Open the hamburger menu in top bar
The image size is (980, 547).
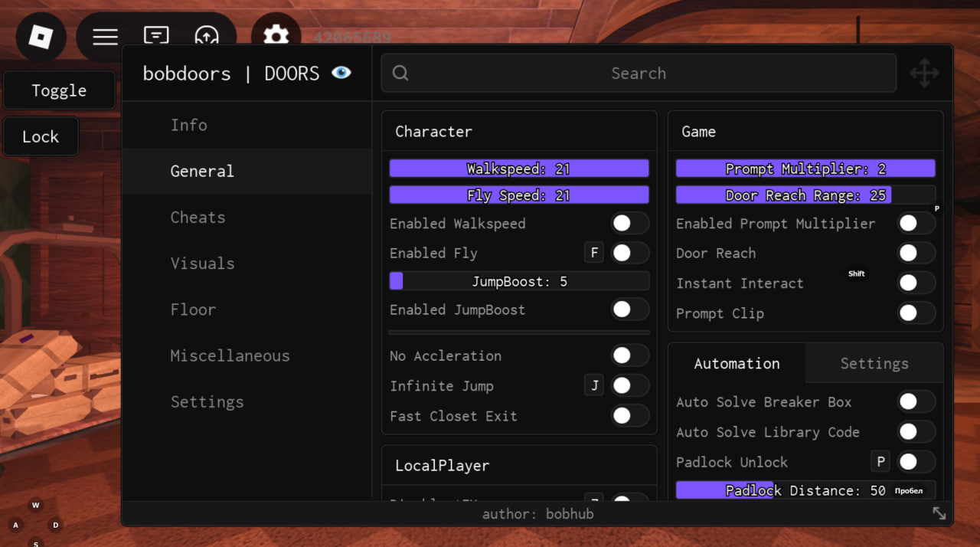click(105, 37)
